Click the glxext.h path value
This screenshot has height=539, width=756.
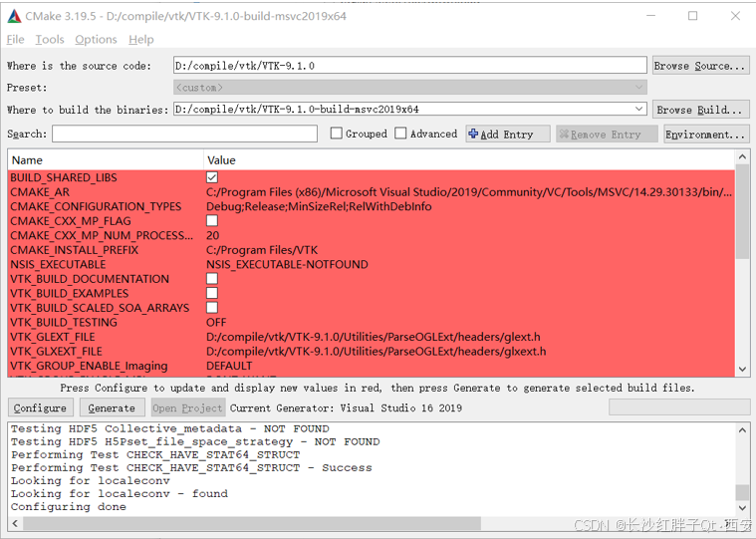pyautogui.click(x=377, y=351)
